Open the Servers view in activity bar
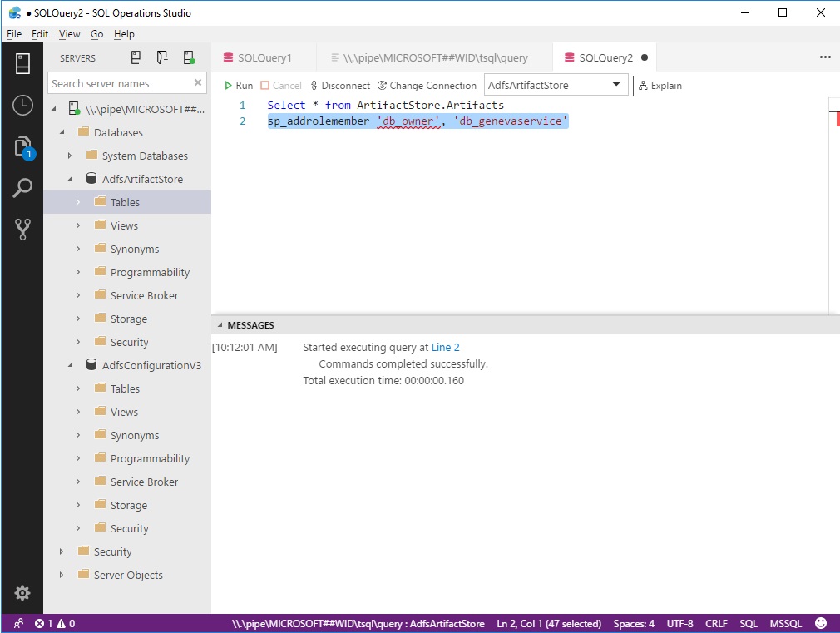 (x=22, y=64)
